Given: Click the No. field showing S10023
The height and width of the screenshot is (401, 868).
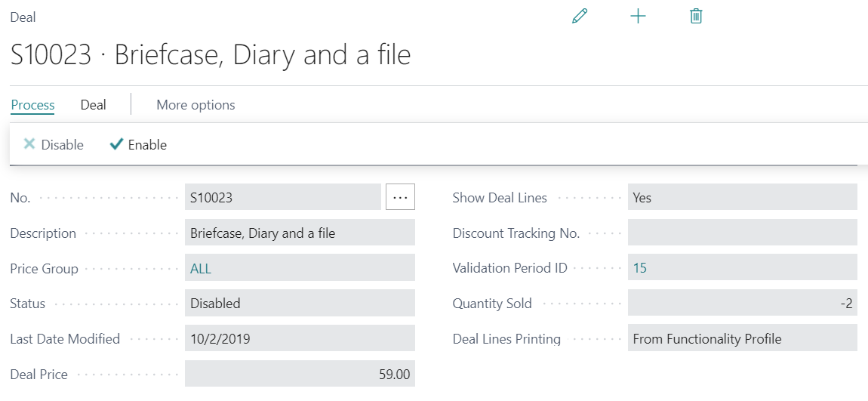Looking at the screenshot, I should 282,198.
